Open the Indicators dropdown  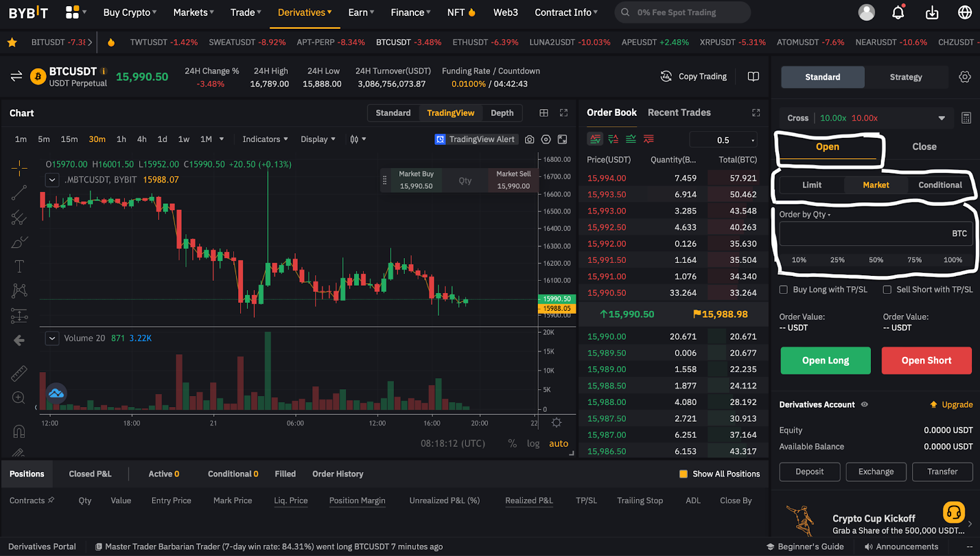(265, 139)
